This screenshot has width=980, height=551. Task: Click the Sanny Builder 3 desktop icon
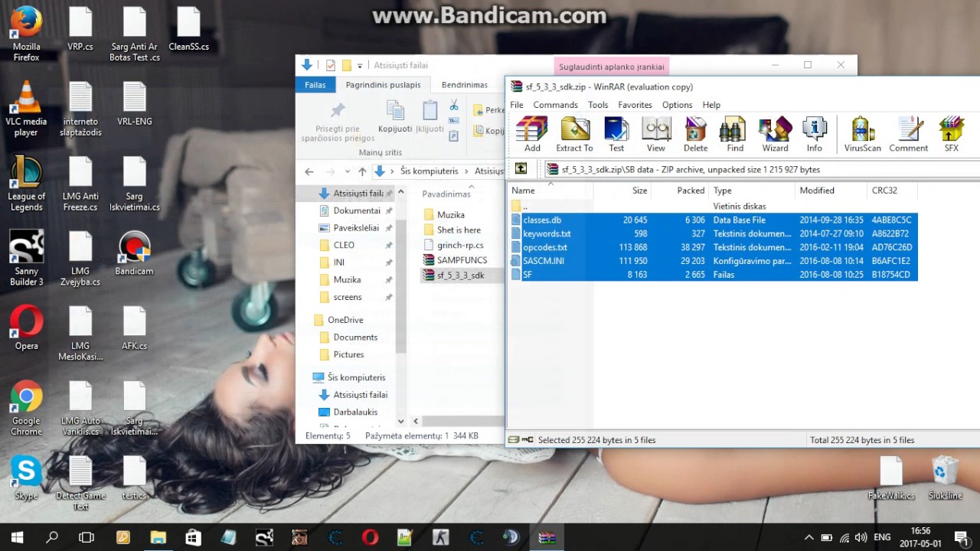point(26,257)
